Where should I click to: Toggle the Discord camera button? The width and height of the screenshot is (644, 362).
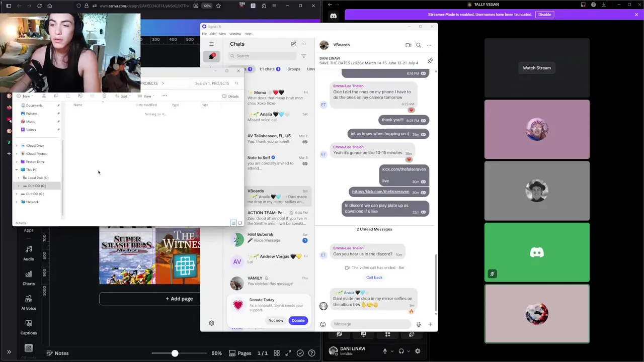coord(339,334)
